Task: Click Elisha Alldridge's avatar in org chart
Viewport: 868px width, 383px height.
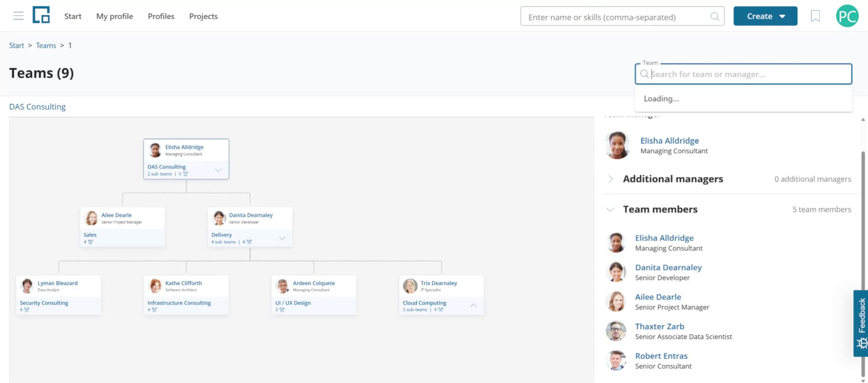Action: (x=155, y=150)
